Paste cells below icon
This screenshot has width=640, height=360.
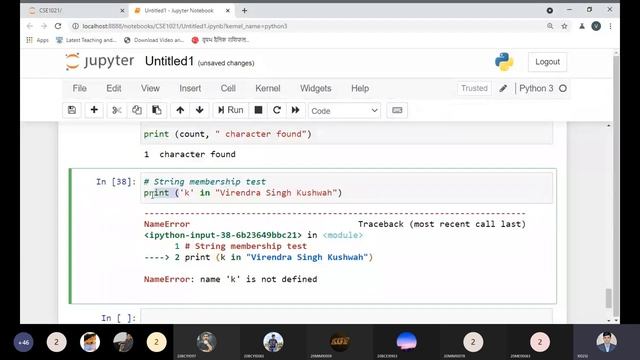[x=156, y=110]
